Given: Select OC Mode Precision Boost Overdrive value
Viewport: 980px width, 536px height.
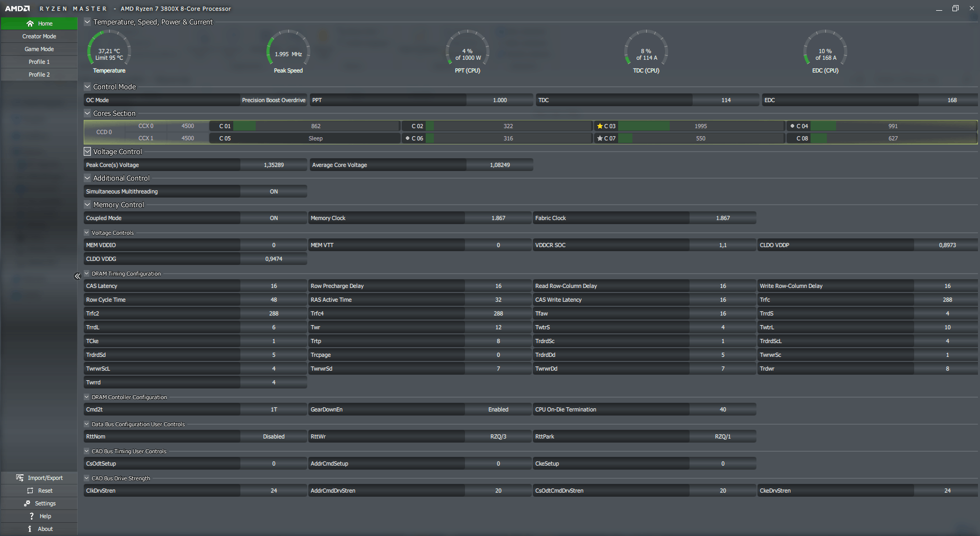Looking at the screenshot, I should pyautogui.click(x=274, y=100).
